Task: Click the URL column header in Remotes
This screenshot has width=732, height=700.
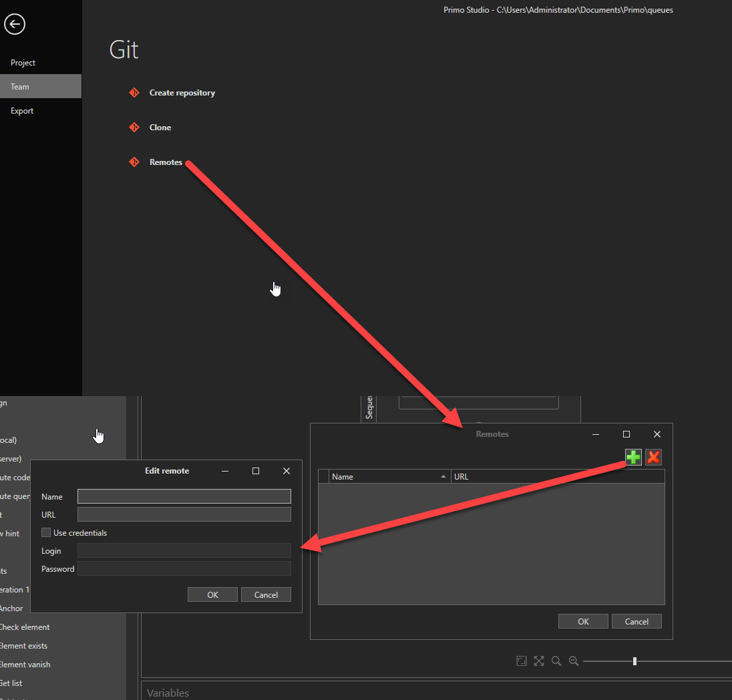Action: click(558, 477)
